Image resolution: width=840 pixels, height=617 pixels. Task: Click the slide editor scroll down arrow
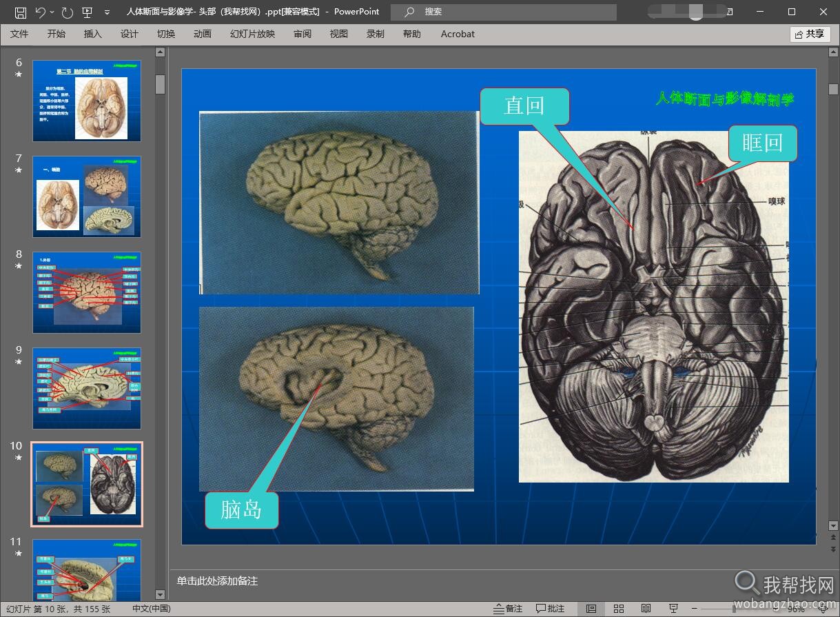(x=833, y=526)
